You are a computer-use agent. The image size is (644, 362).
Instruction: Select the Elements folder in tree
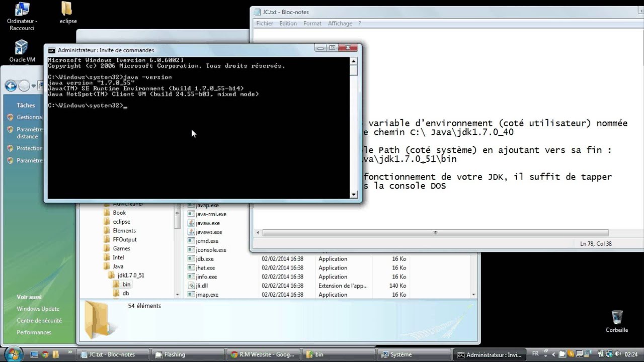124,231
